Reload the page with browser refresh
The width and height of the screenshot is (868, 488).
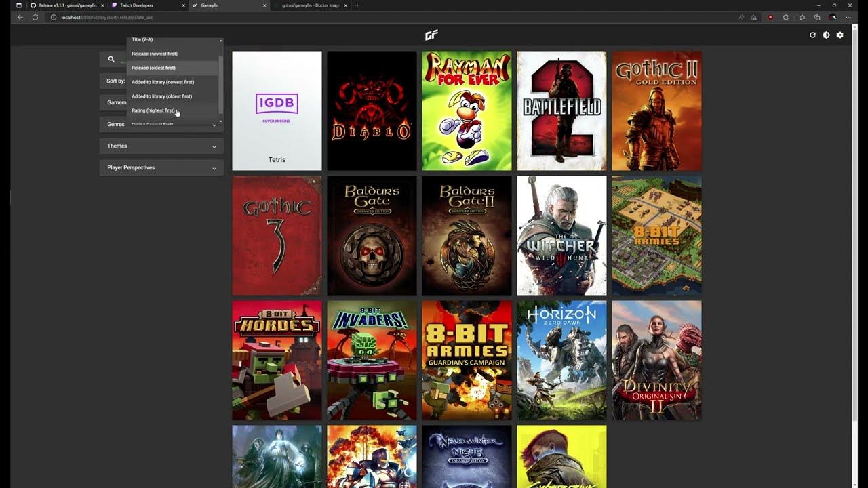[x=35, y=17]
